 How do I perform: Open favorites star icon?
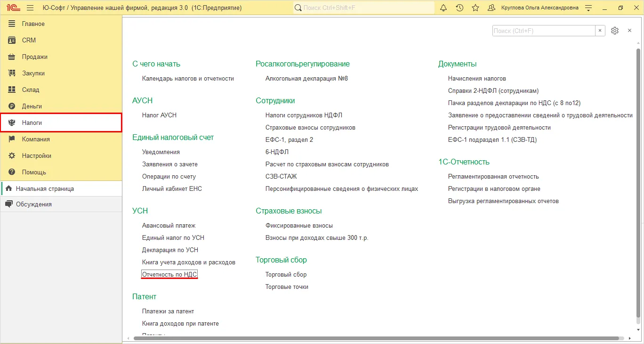point(475,8)
